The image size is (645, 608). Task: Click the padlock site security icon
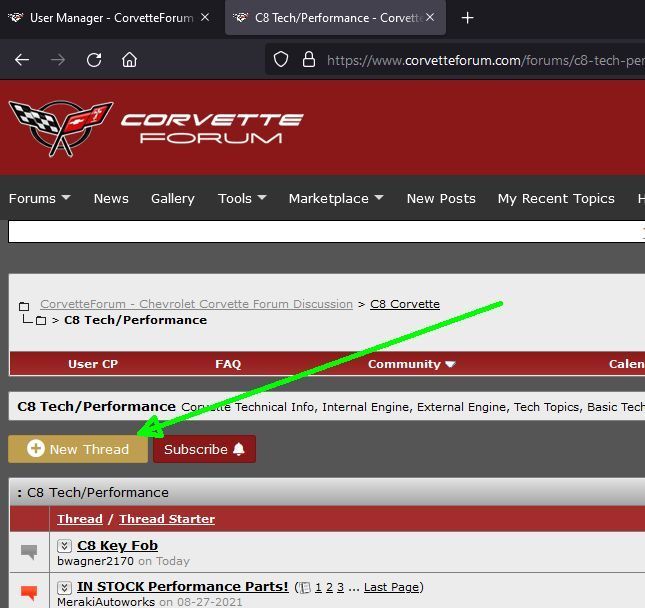pyautogui.click(x=308, y=60)
